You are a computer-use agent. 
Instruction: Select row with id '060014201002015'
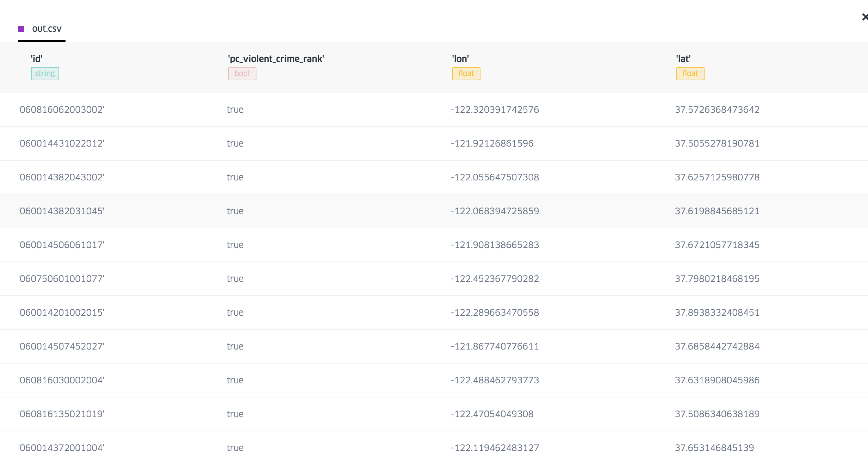coord(434,313)
